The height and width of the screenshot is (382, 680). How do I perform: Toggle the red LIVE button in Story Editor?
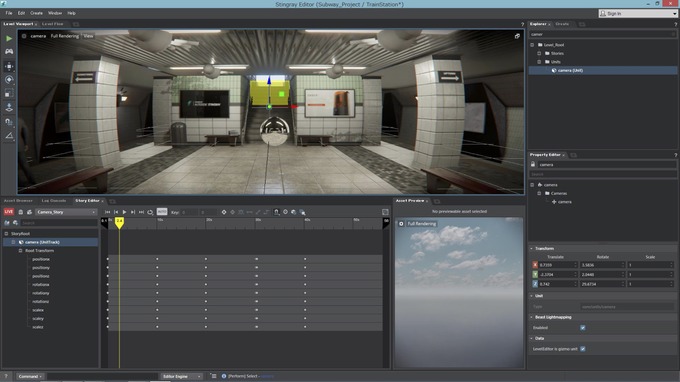click(9, 212)
